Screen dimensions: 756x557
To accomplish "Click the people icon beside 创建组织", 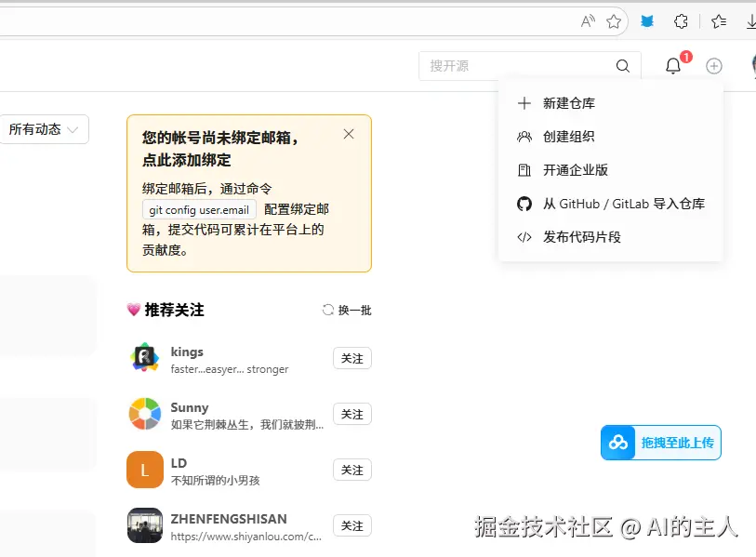I will (524, 137).
